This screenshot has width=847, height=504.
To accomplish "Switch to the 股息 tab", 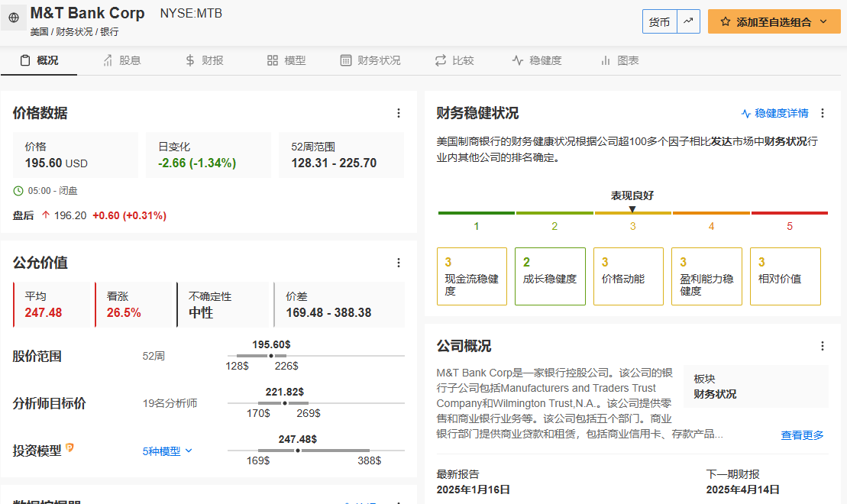I will (x=121, y=60).
